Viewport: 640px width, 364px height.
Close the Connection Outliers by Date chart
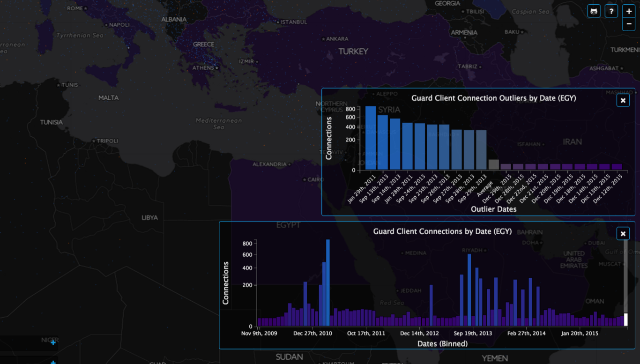623,100
